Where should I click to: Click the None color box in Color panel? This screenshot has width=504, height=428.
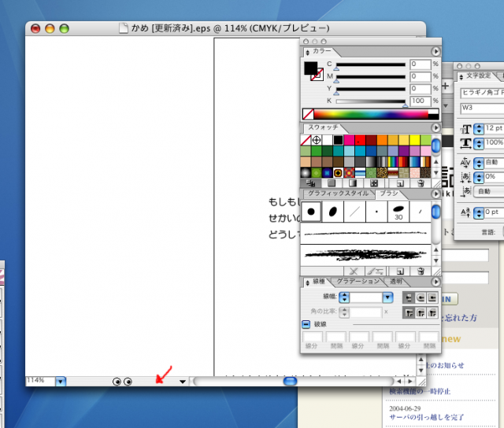click(309, 114)
